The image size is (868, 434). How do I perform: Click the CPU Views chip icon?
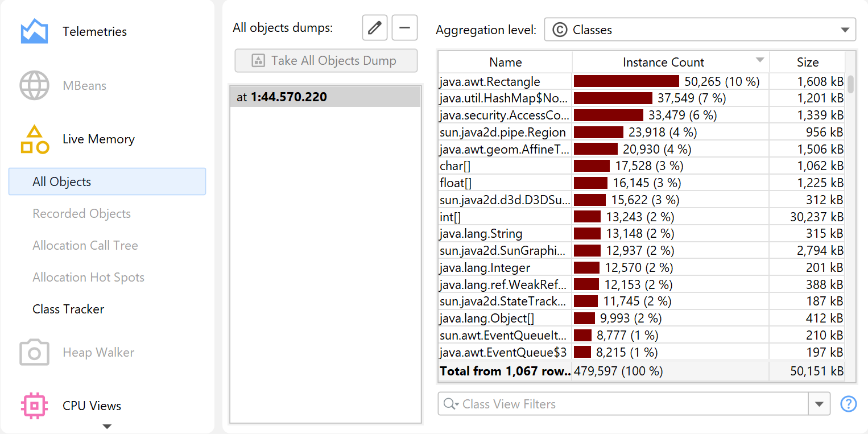[x=34, y=406]
